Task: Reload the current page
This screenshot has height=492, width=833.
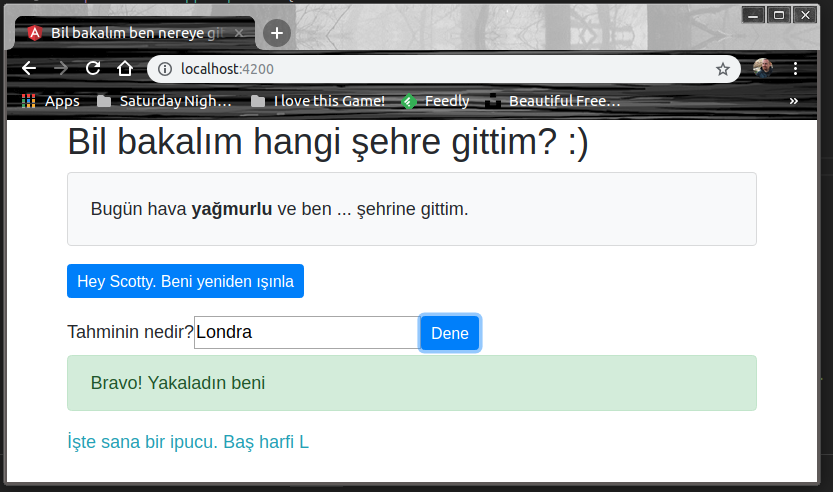Action: [x=93, y=69]
